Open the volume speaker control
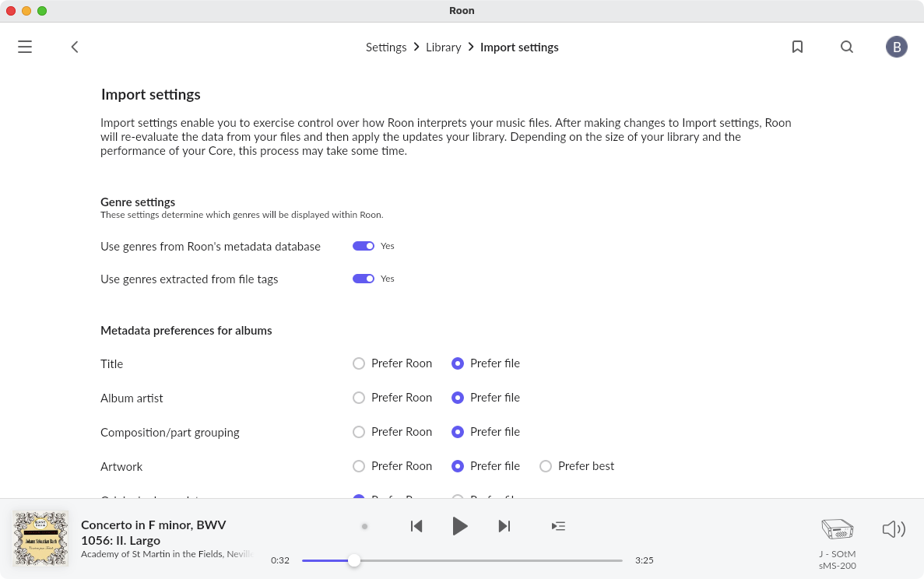 894,529
